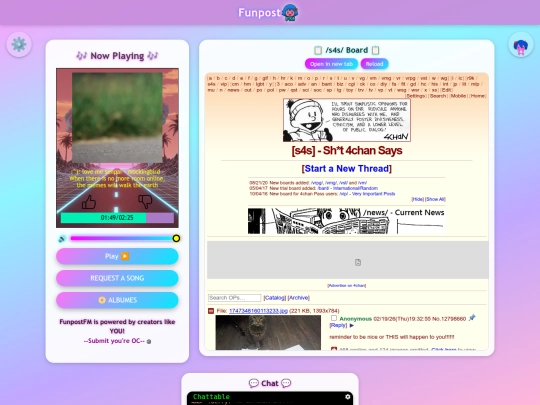Like the current song with thumbs up
The image size is (540, 405).
tap(89, 202)
